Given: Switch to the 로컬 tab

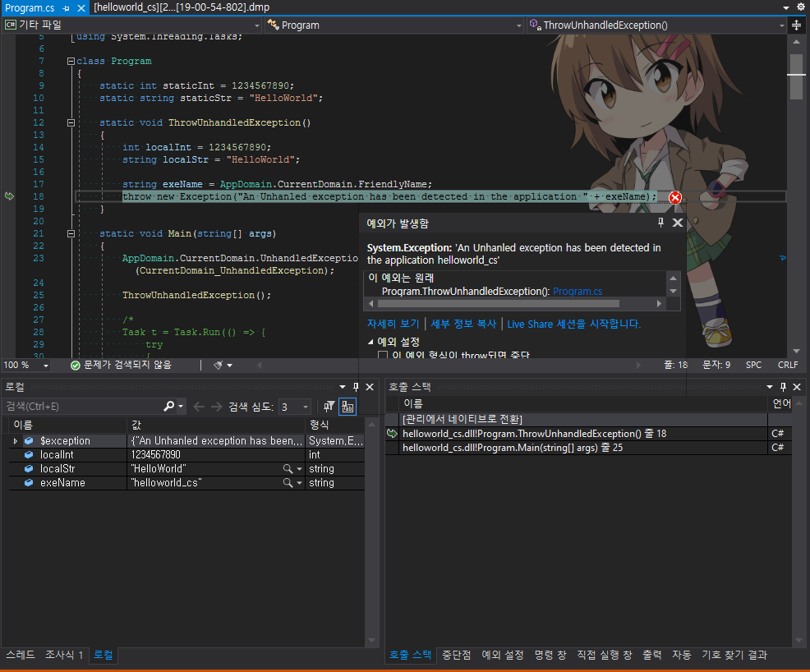Looking at the screenshot, I should [104, 655].
